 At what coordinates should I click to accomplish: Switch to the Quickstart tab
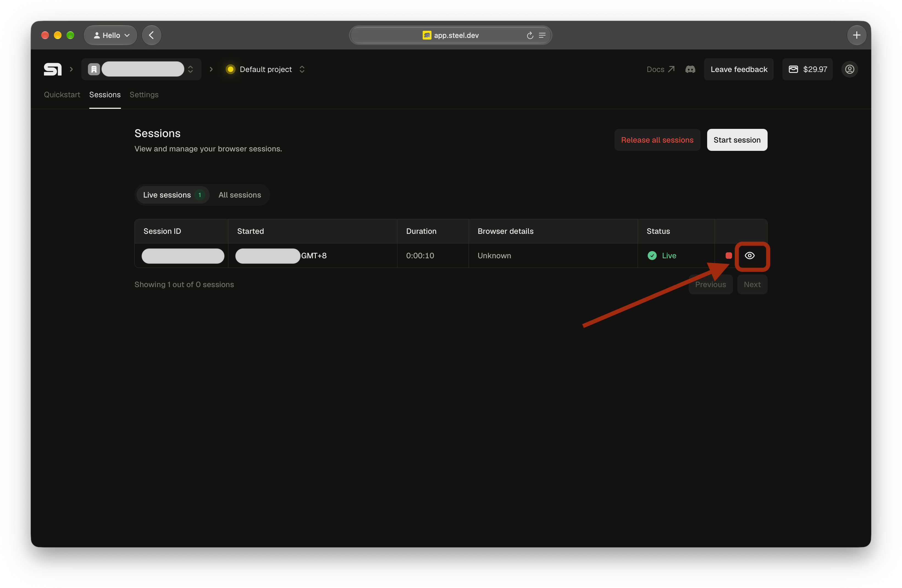(62, 95)
